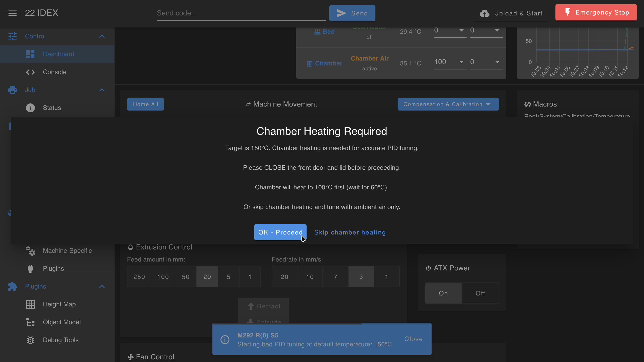Open Compensation & Calibration dropdown
This screenshot has width=644, height=362.
pos(448,104)
